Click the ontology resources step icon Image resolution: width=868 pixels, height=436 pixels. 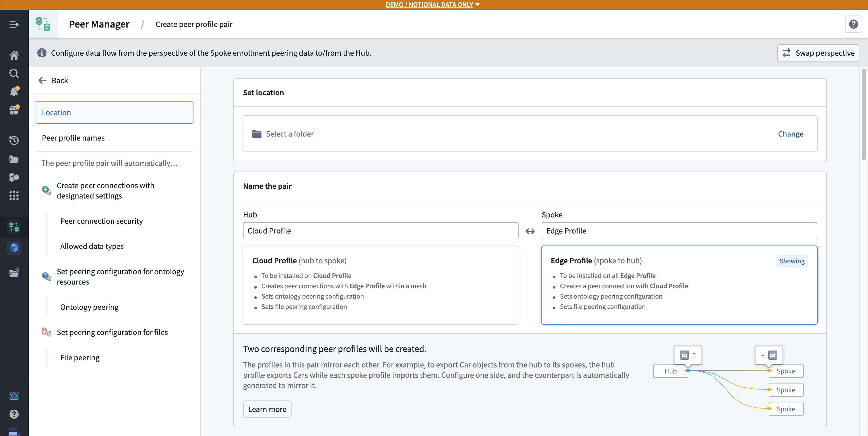click(x=46, y=277)
